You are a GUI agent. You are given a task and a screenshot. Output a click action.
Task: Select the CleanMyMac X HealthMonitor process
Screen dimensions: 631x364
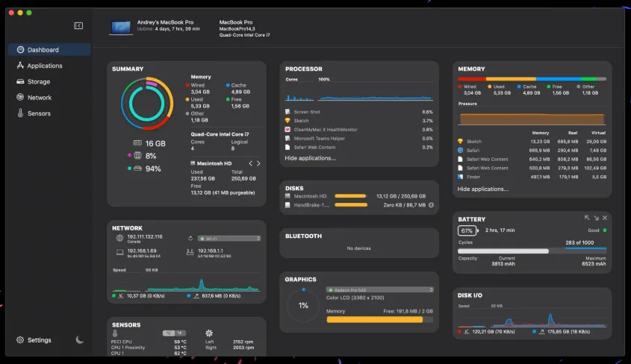359,129
